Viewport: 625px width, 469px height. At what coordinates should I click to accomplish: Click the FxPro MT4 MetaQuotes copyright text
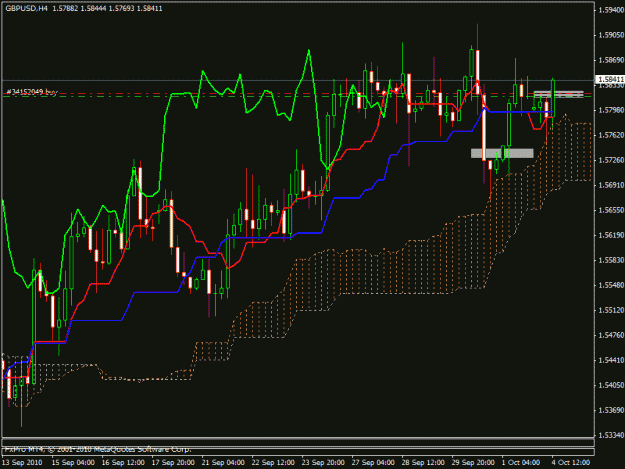point(98,449)
